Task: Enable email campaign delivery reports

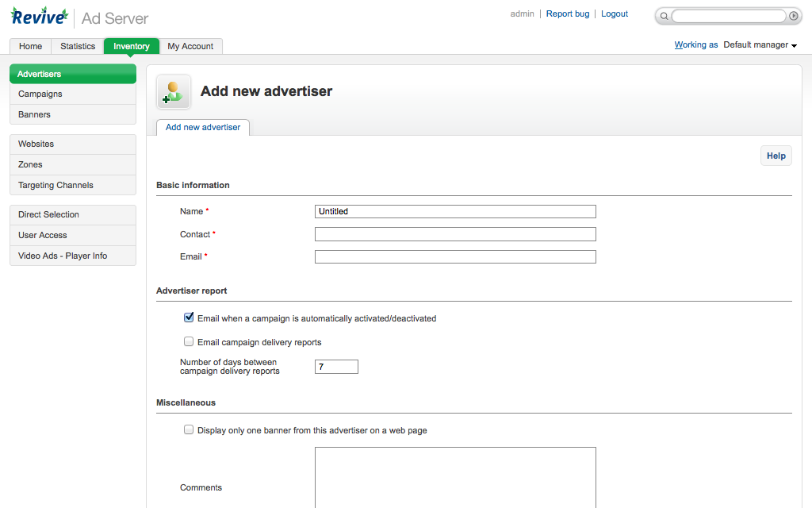Action: 189,341
